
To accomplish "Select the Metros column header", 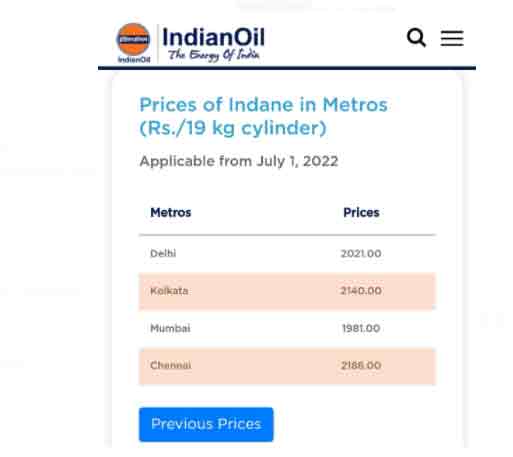I will tap(171, 212).
